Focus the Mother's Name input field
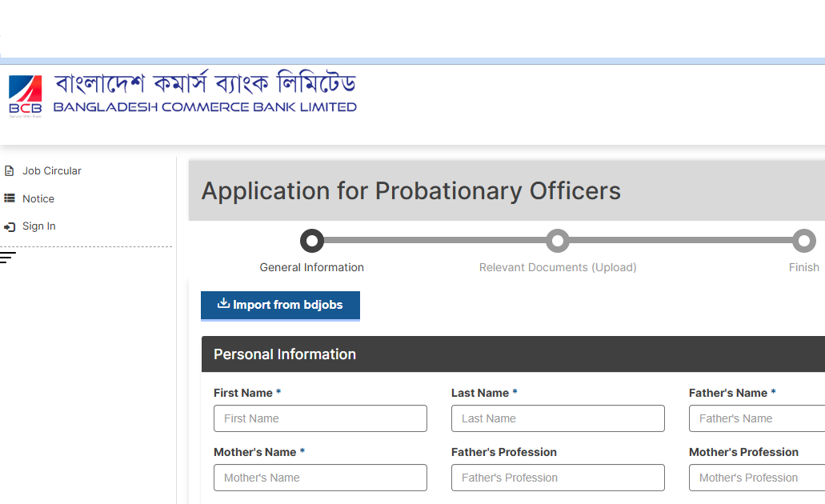This screenshot has width=825, height=504. [320, 478]
